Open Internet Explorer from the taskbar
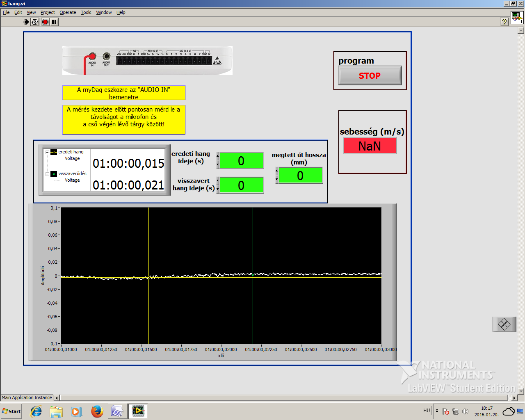This screenshot has height=420, width=525. [36, 411]
